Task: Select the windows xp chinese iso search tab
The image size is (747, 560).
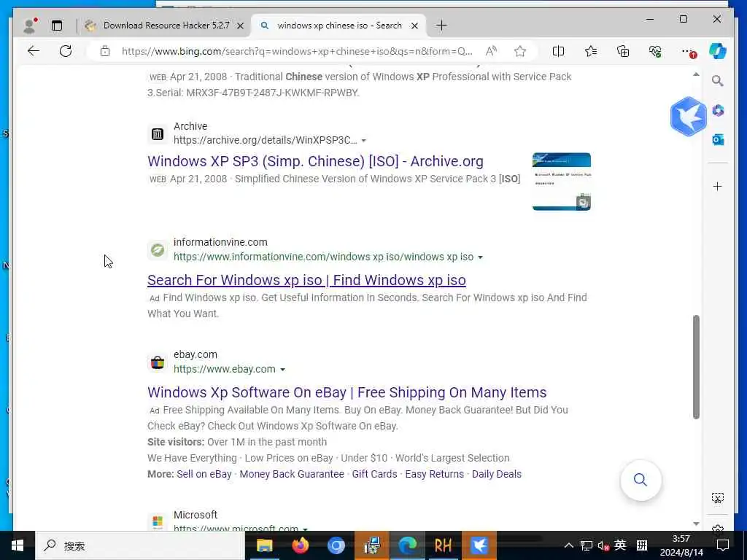Action: coord(338,26)
